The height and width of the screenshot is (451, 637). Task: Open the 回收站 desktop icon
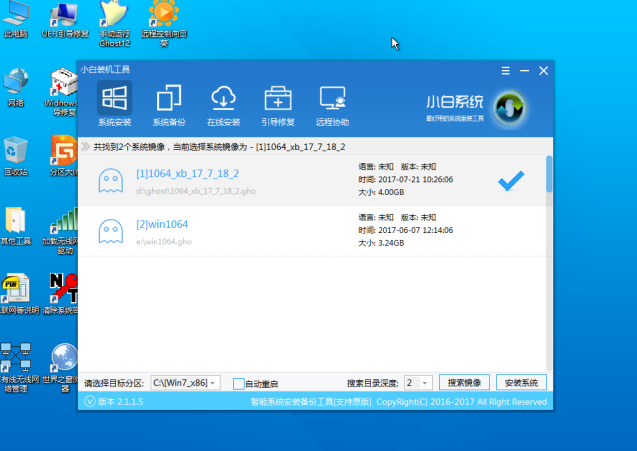coord(16,156)
